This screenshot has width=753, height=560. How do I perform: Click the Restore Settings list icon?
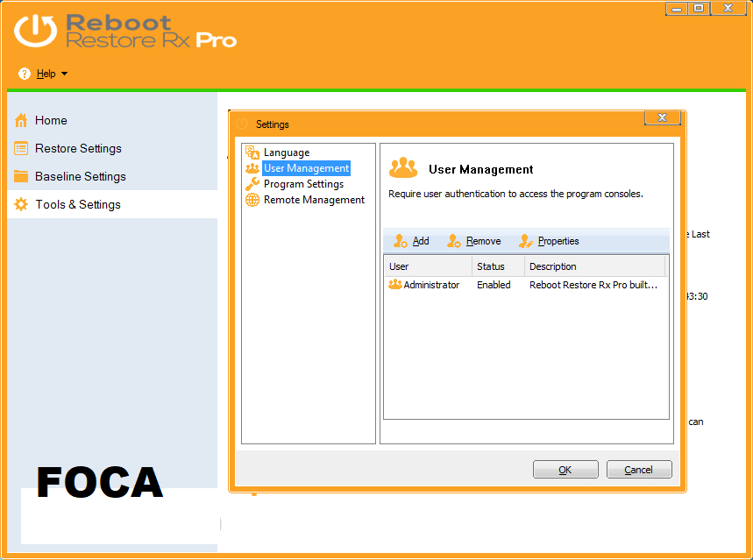coord(21,148)
